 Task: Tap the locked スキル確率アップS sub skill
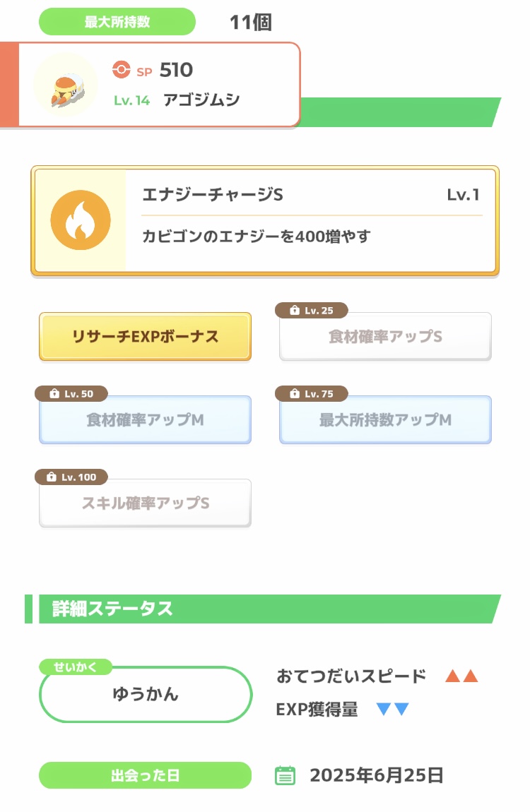point(145,503)
